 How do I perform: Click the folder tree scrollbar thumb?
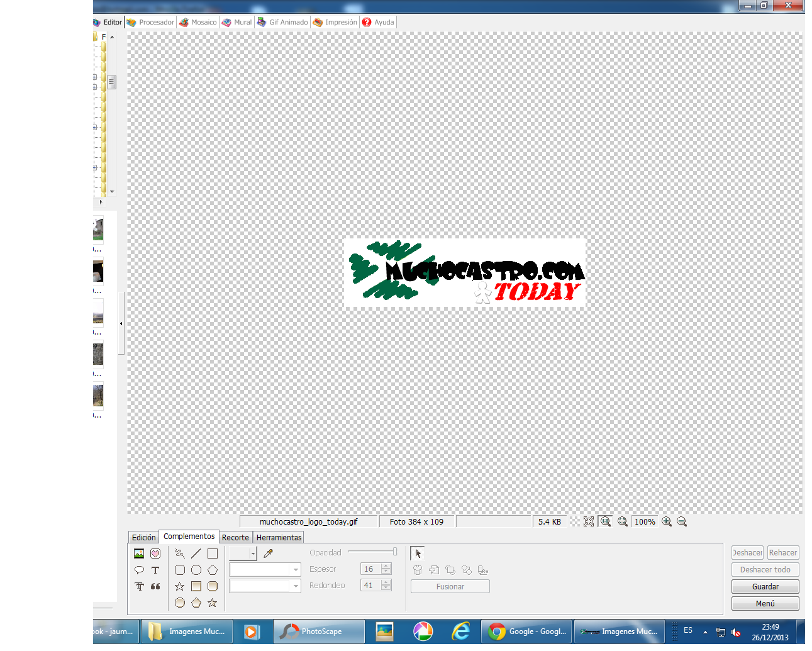112,82
